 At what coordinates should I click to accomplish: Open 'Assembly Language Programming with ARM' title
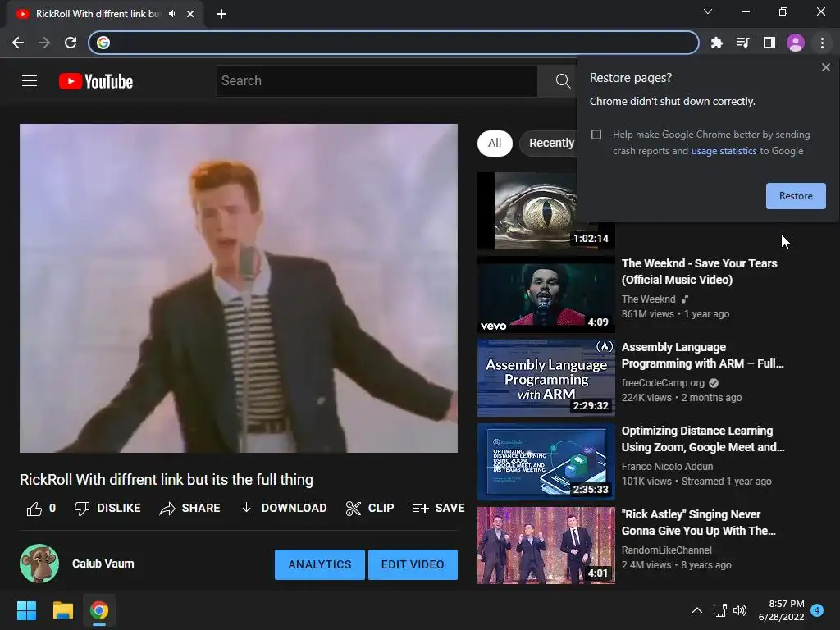(702, 355)
